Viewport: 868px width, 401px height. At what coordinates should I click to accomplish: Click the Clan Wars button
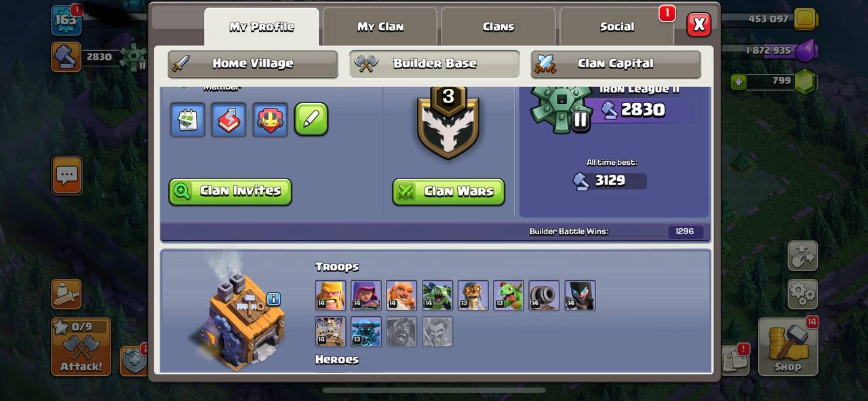449,191
